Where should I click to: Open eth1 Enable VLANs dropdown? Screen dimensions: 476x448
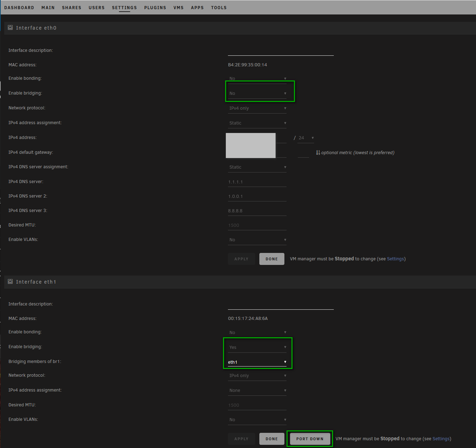(x=257, y=420)
